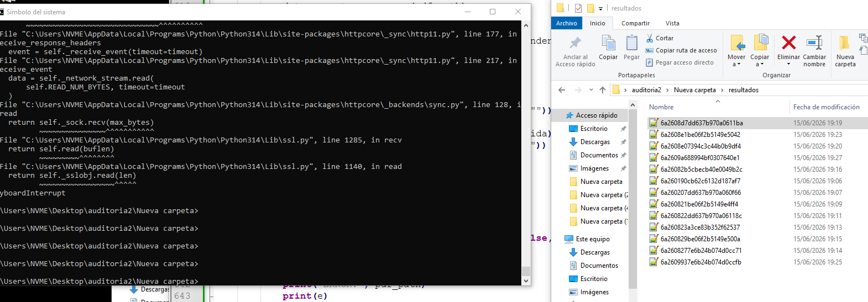Open Customize Quick Access Toolbar dropdown

coord(600,8)
